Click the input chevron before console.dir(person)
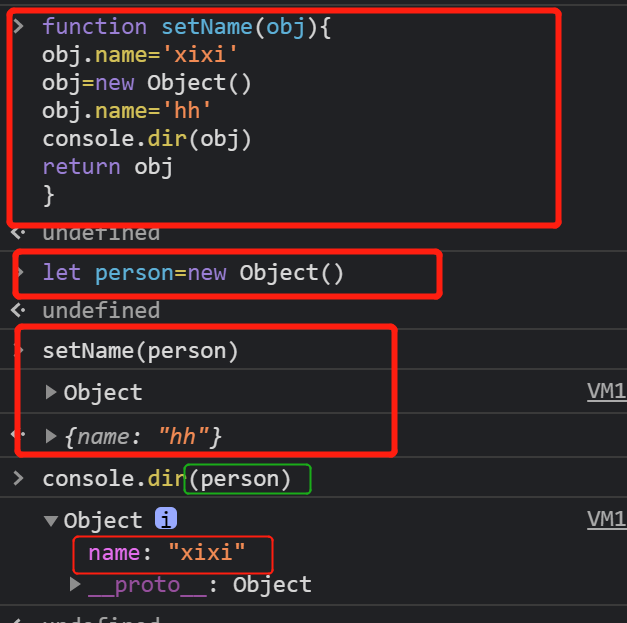Viewport: 627px width, 623px height. pos(18,478)
